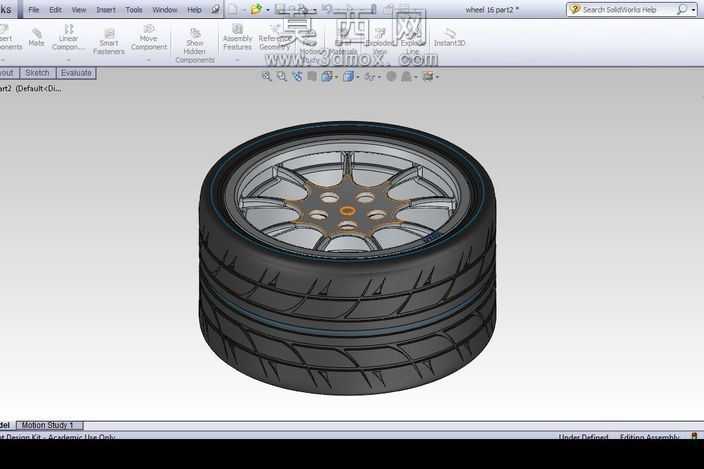Open dropdown arrow next to New document
This screenshot has height=469, width=704.
[x=244, y=10]
